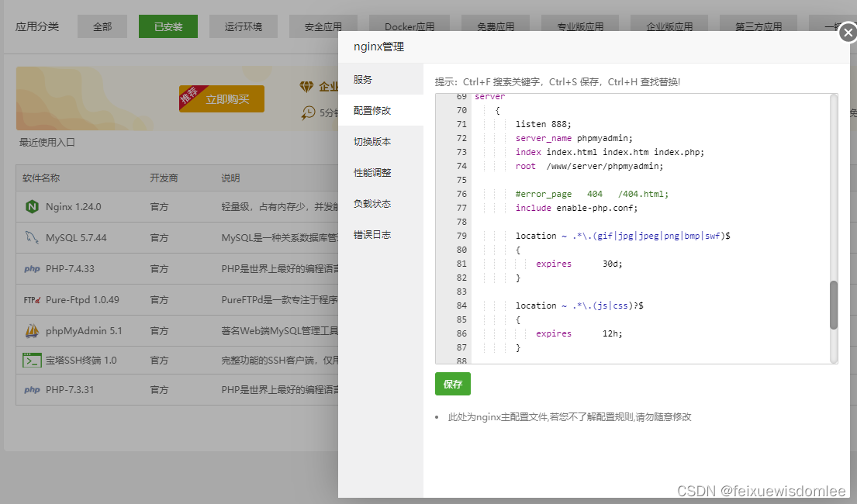The image size is (857, 504).
Task: Switch to the 切换版本 tab
Action: pyautogui.click(x=380, y=142)
